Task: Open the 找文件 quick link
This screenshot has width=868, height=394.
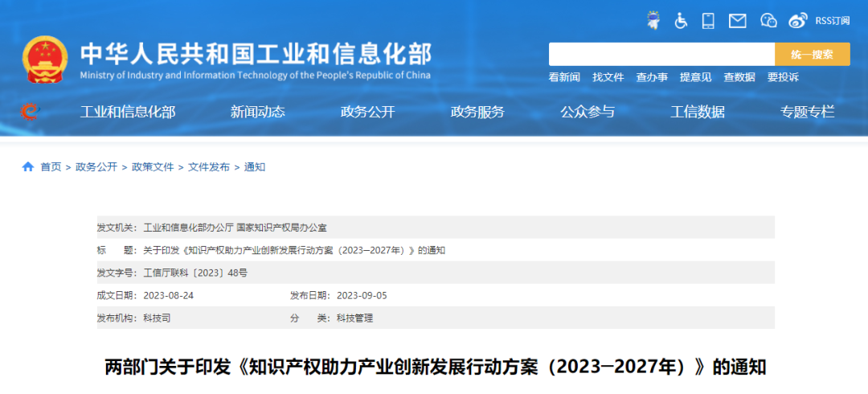Action: pos(608,77)
